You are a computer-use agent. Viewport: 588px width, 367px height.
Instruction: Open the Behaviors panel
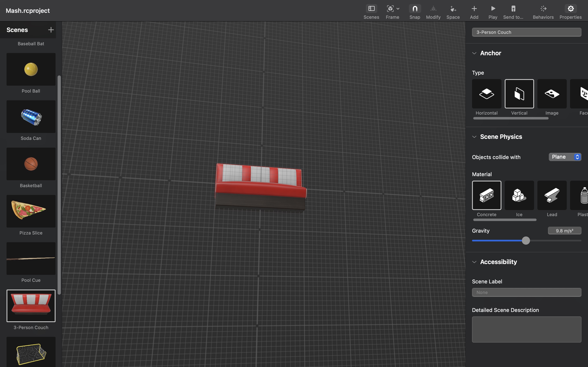[x=543, y=9]
